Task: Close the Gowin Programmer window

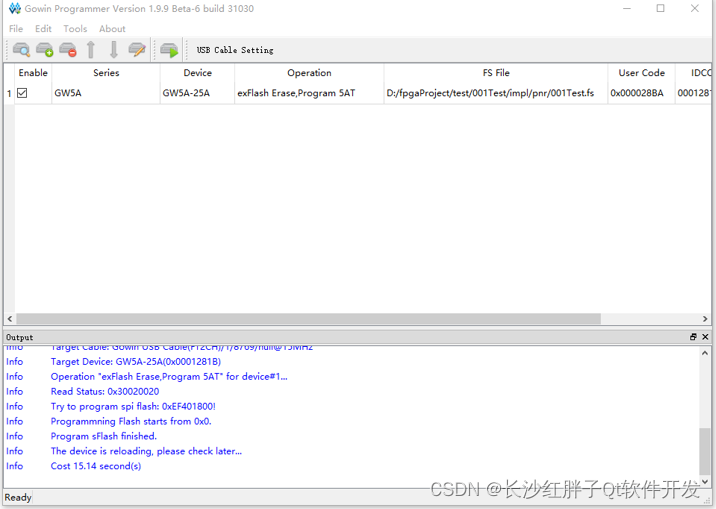Action: (695, 8)
